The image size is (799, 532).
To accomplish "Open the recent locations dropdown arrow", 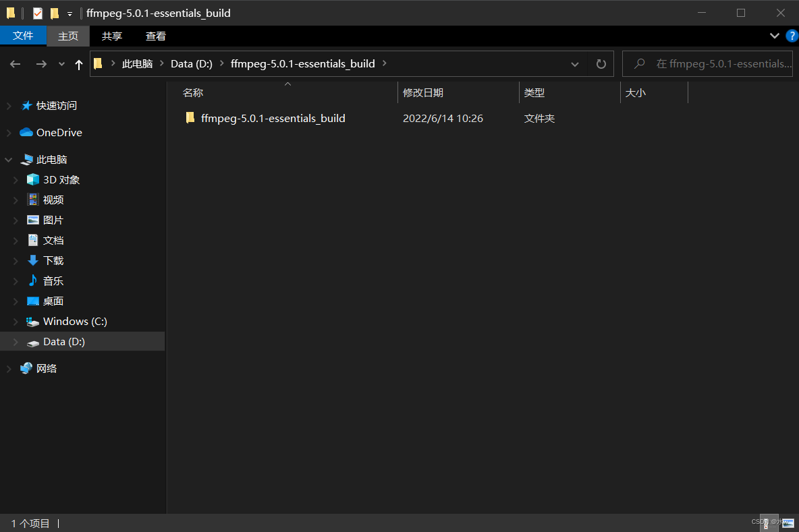I will 61,64.
